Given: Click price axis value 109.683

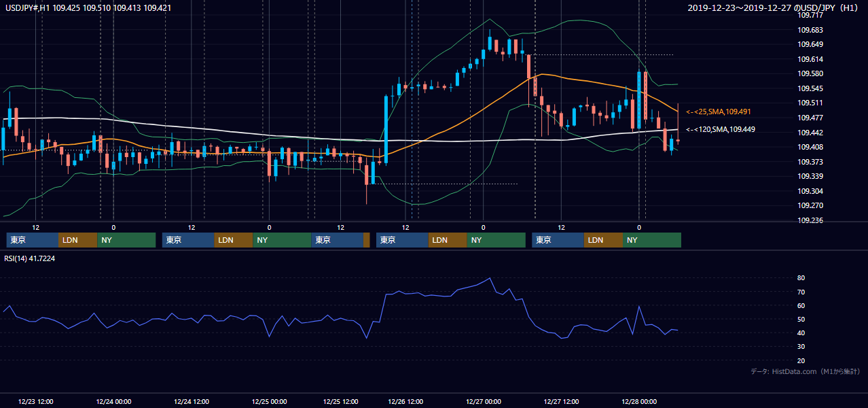Looking at the screenshot, I should point(810,30).
